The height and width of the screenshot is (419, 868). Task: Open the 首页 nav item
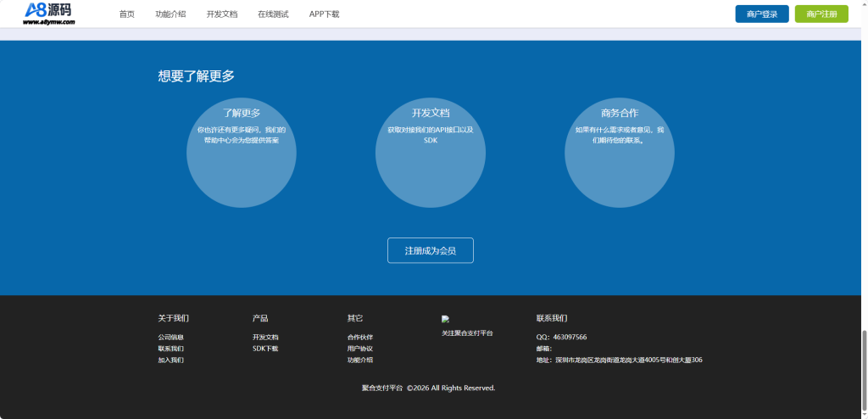click(x=127, y=14)
